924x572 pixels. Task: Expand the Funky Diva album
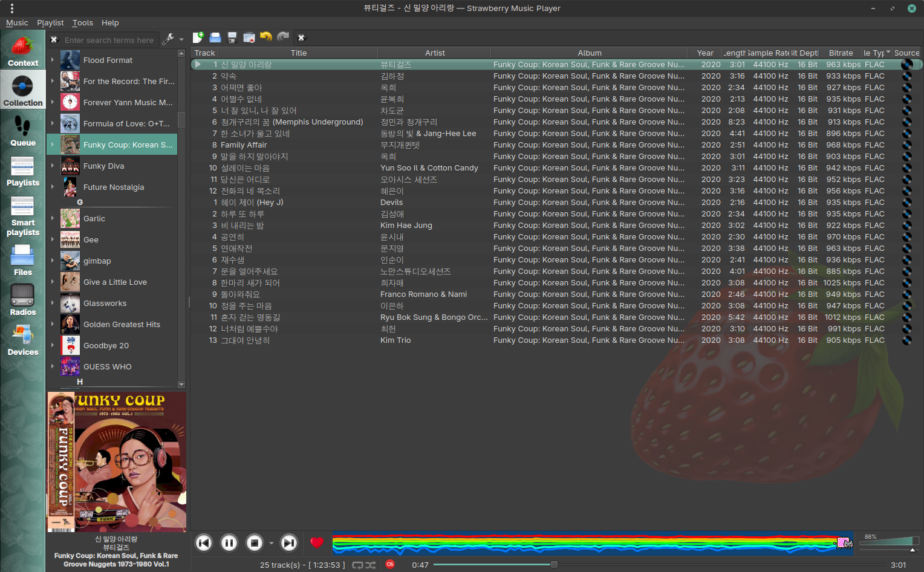click(x=53, y=166)
